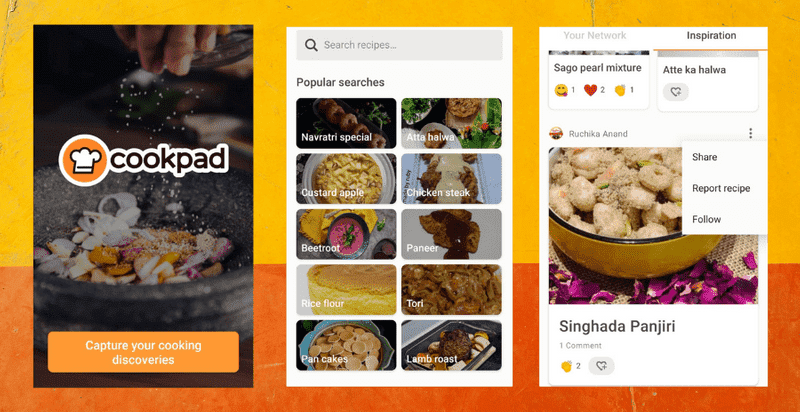Click the Search recipes input field
The image size is (800, 412).
pos(399,45)
